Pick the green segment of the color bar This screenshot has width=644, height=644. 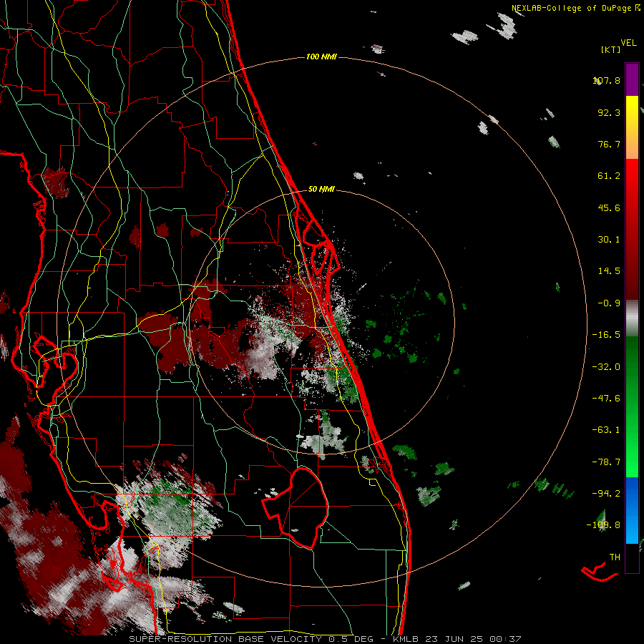[x=632, y=406]
